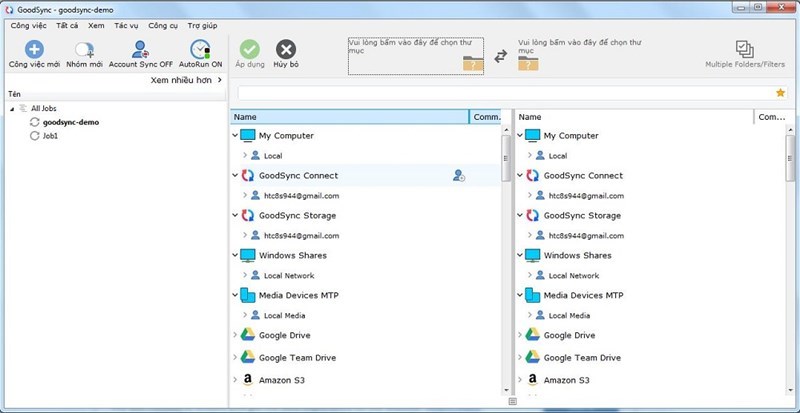This screenshot has height=413, width=800.
Task: Select Media Devices MTP icon in left pane
Action: tap(247, 295)
